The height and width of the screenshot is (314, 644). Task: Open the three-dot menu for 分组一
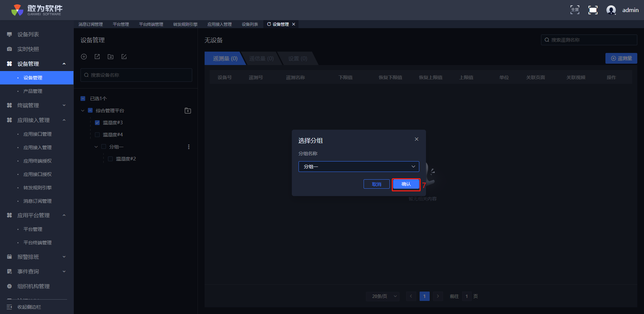click(189, 147)
